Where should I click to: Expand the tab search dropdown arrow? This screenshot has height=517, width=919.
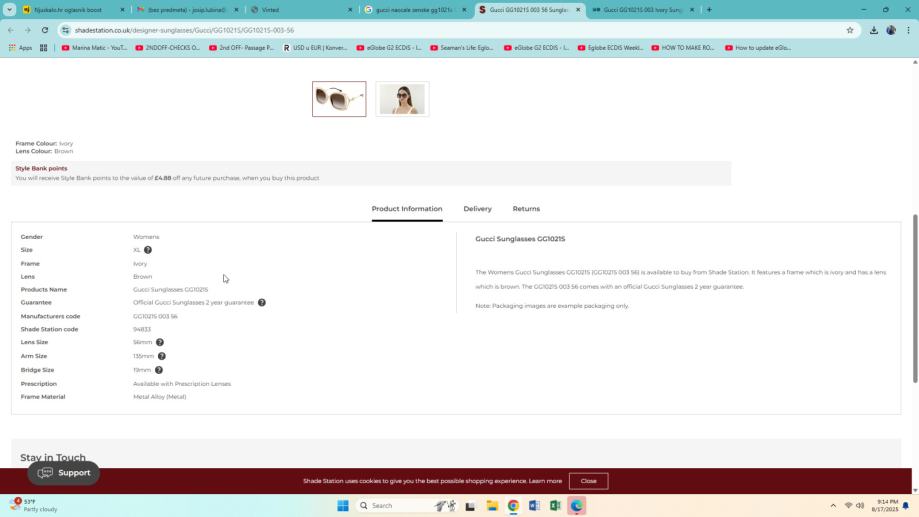click(9, 9)
